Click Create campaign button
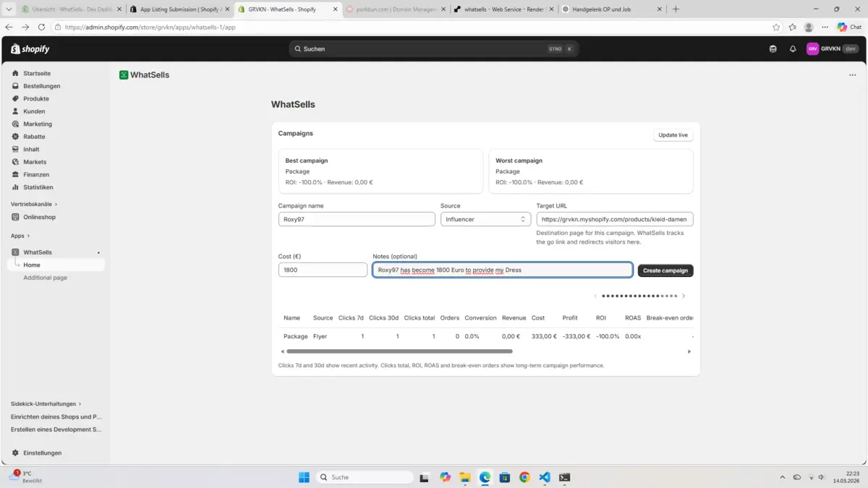The image size is (868, 488). [x=665, y=270]
